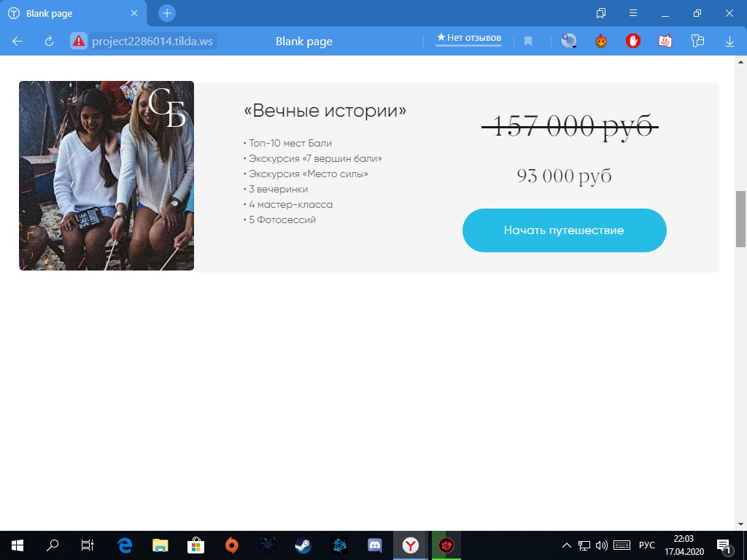Open the dark spider-like app on taskbar
Image resolution: width=747 pixels, height=560 pixels.
click(268, 545)
